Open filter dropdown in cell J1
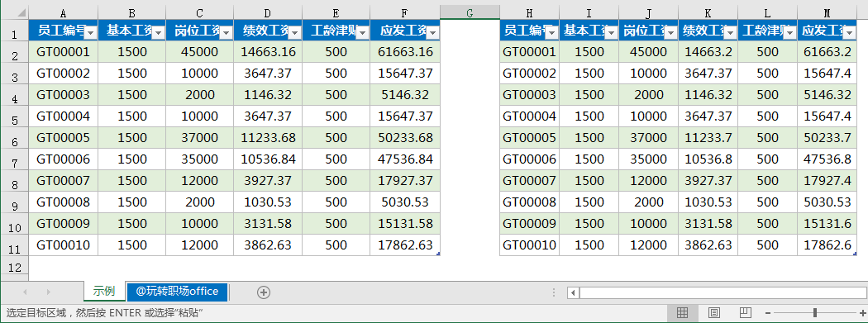This screenshot has width=868, height=323. point(670,34)
